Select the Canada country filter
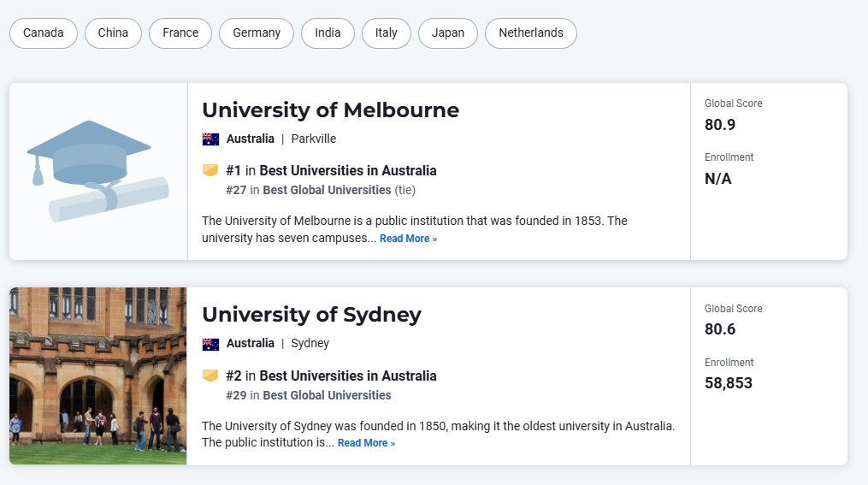Image resolution: width=868 pixels, height=485 pixels. pos(43,33)
